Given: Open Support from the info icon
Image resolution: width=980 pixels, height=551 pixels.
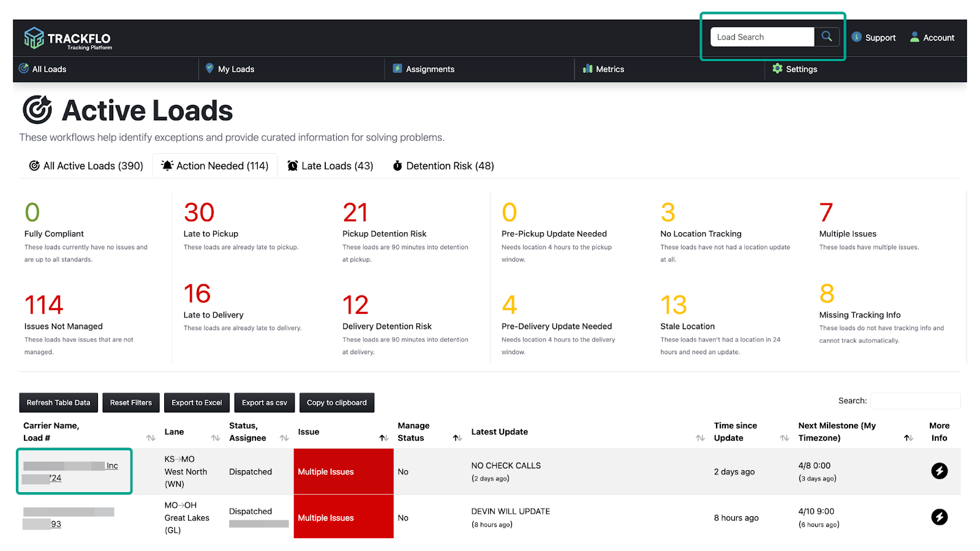Looking at the screenshot, I should (856, 37).
